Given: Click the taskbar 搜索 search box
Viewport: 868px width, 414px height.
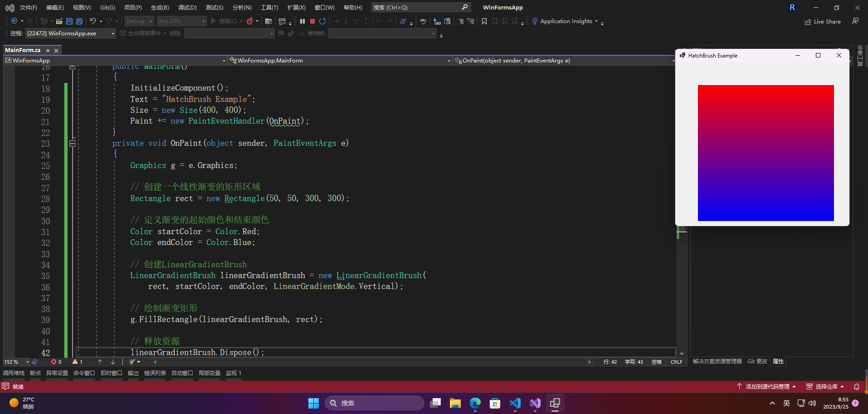Looking at the screenshot, I should click(x=375, y=403).
